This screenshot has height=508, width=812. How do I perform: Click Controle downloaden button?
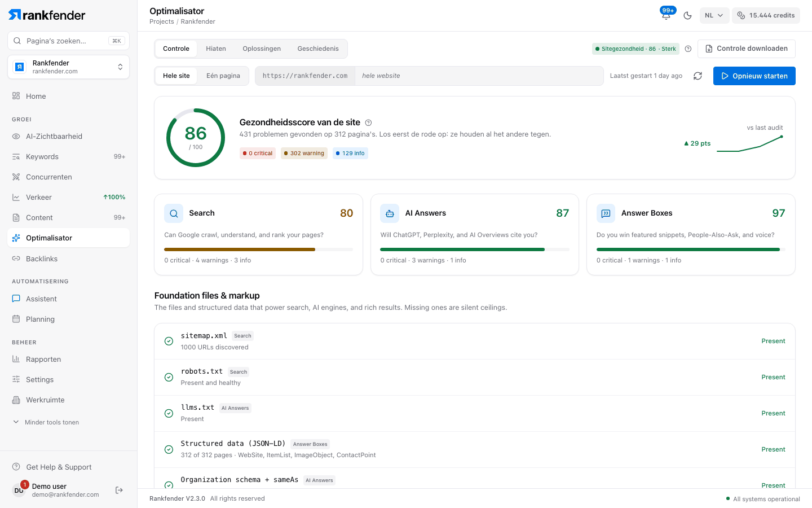746,49
